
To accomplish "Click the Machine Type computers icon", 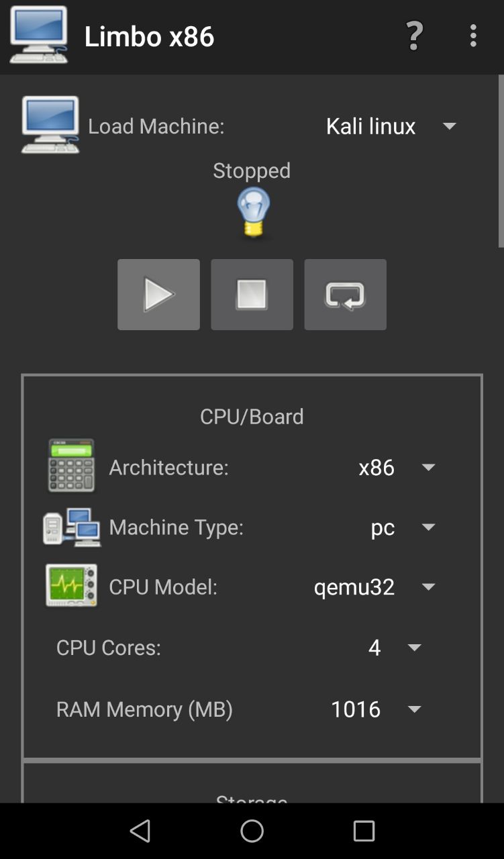I will pyautogui.click(x=72, y=527).
